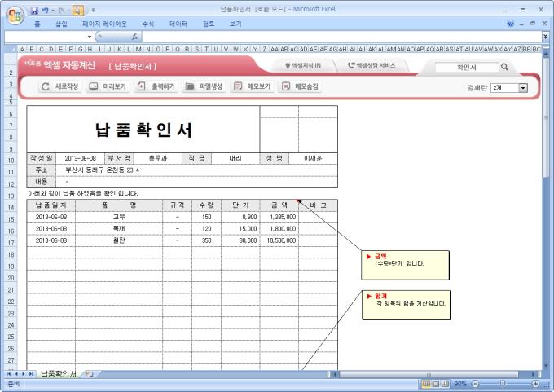Open the 페이지 레이아웃 ribbon tab
554x392 pixels.
click(104, 24)
